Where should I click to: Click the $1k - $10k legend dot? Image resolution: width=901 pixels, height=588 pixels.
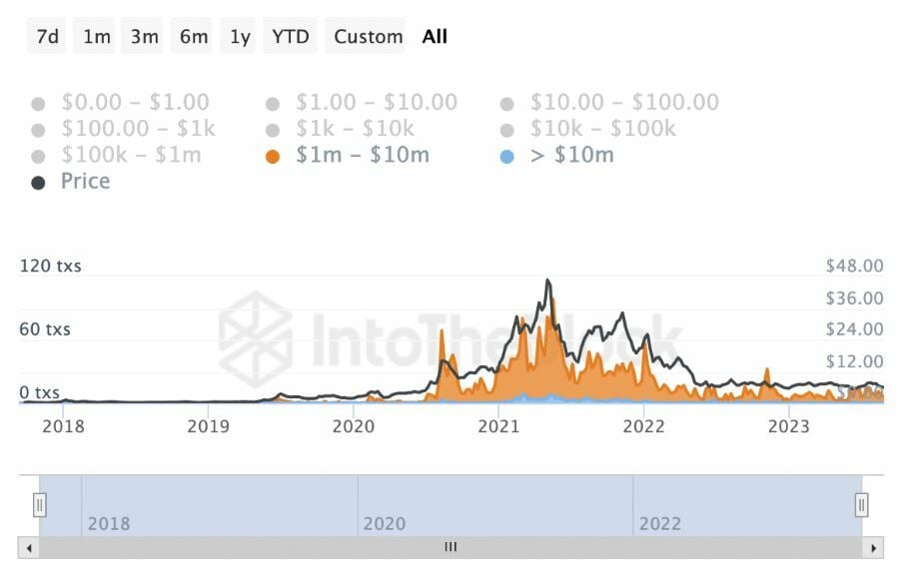point(273,129)
